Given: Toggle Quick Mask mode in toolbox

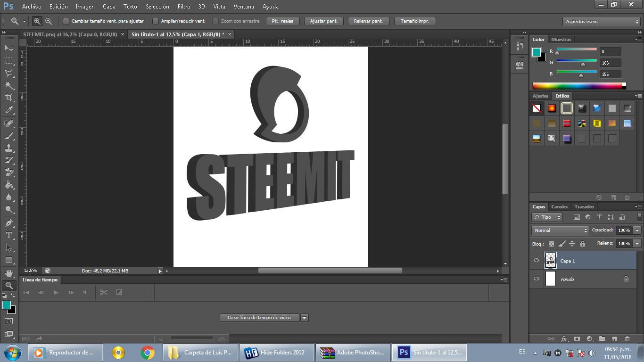Looking at the screenshot, I should tap(9, 321).
